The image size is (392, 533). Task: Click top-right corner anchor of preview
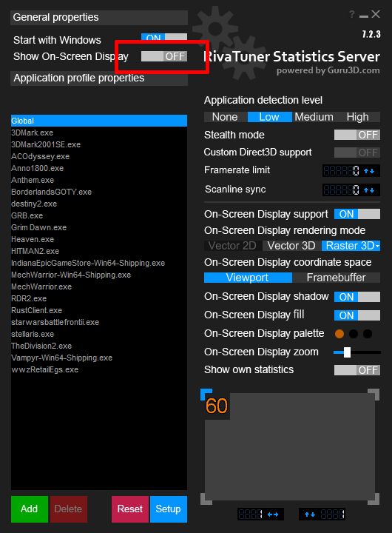point(374,395)
